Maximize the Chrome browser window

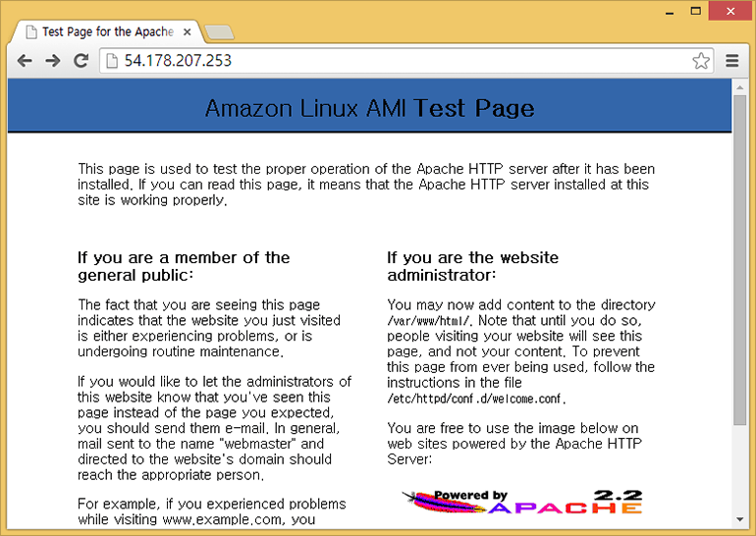click(x=695, y=11)
